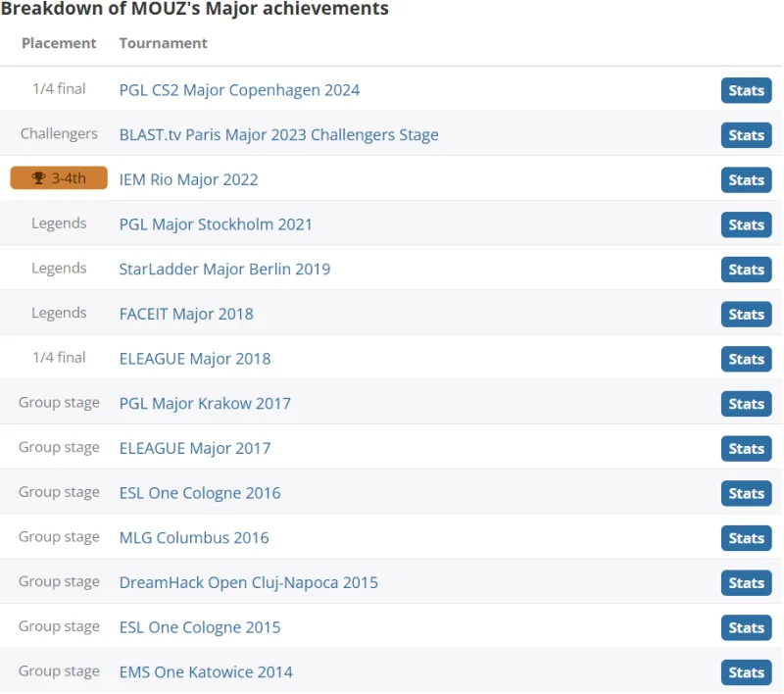Open MLG Columbus 2016 link
The image size is (784, 694).
[x=194, y=537]
